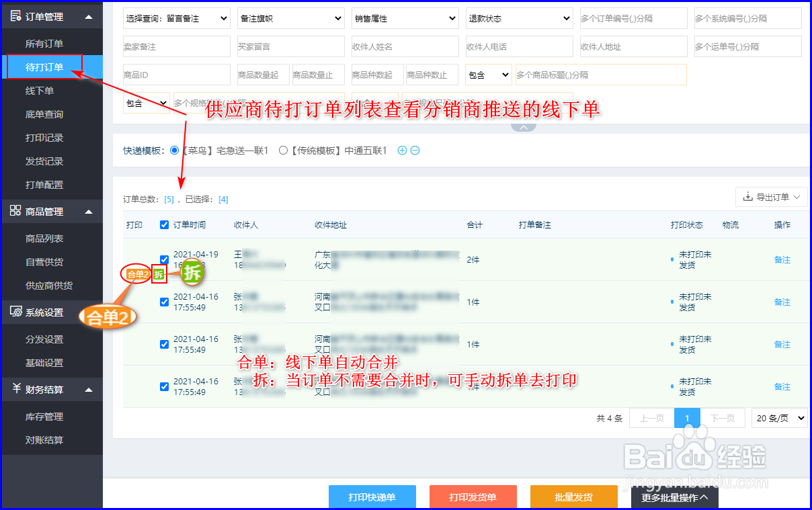Open the 20条/页 page size dropdown
Screen dimensions: 812x510
[779, 418]
